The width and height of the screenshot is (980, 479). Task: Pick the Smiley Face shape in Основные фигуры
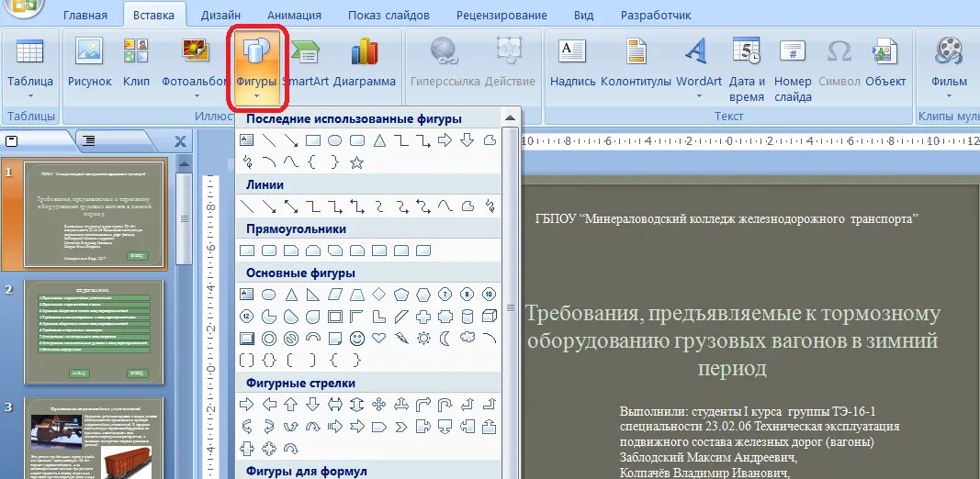coord(357,339)
